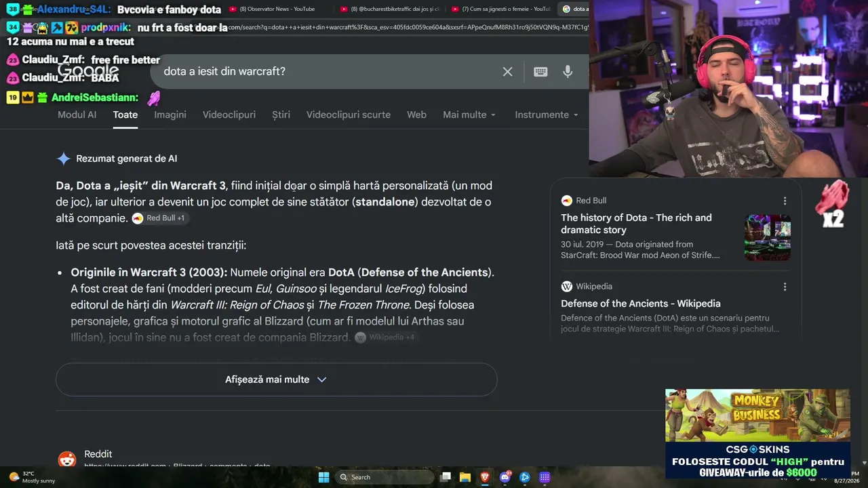Click the Red Bull +1 source chip
The width and height of the screenshot is (868, 488).
(x=159, y=218)
